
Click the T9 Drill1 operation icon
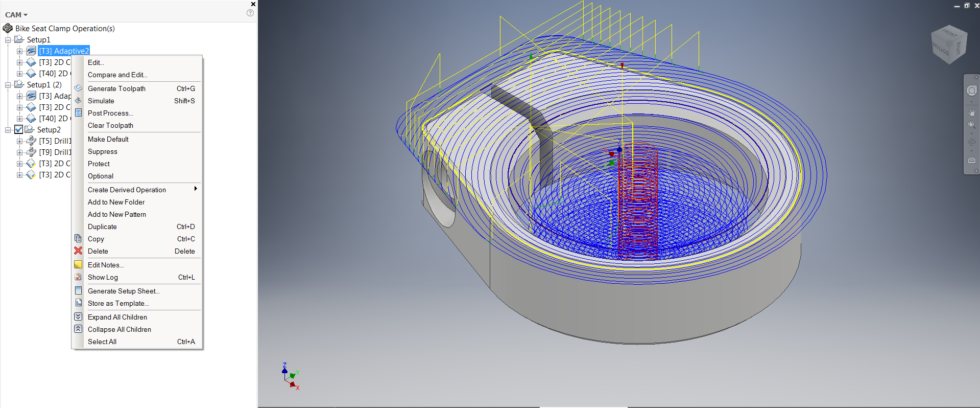tap(31, 152)
